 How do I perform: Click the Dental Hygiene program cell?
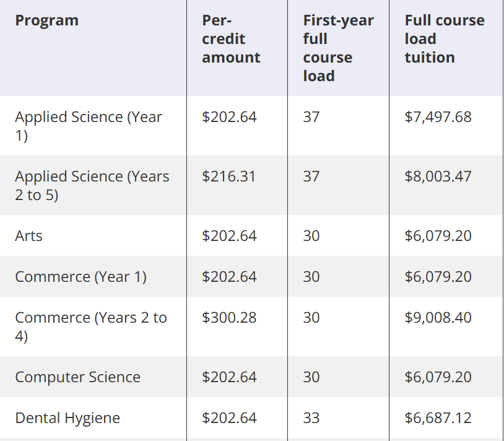pos(67,418)
